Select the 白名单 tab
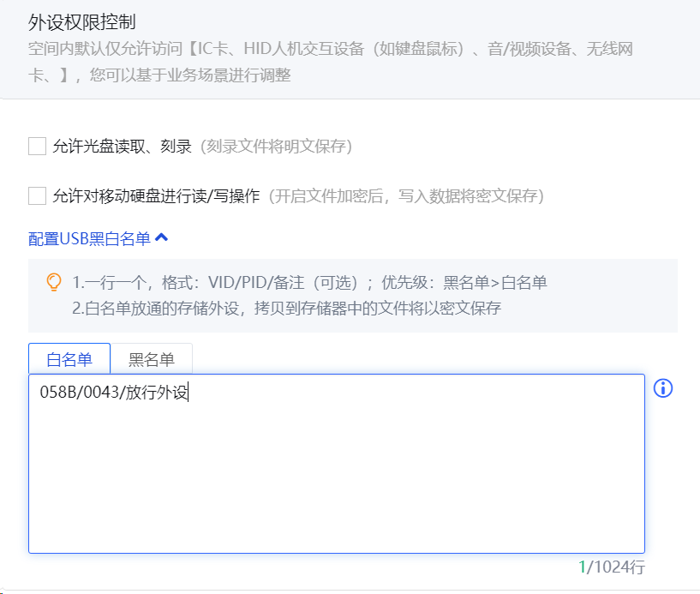The width and height of the screenshot is (700, 594). [x=69, y=358]
